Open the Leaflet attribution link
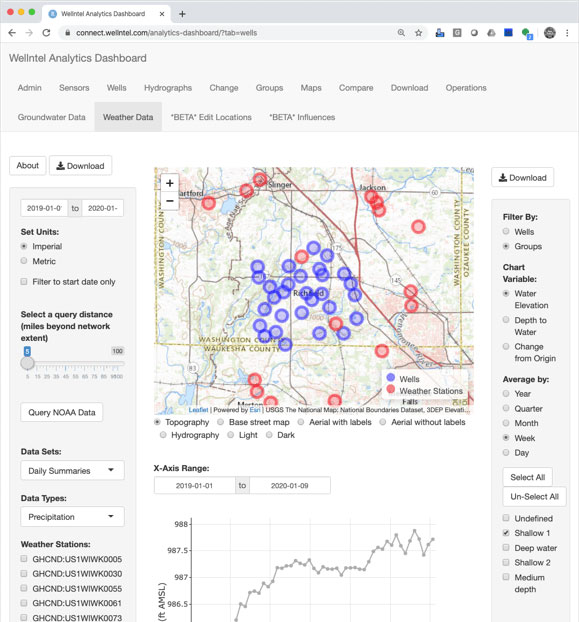The height and width of the screenshot is (622, 579). 198,410
